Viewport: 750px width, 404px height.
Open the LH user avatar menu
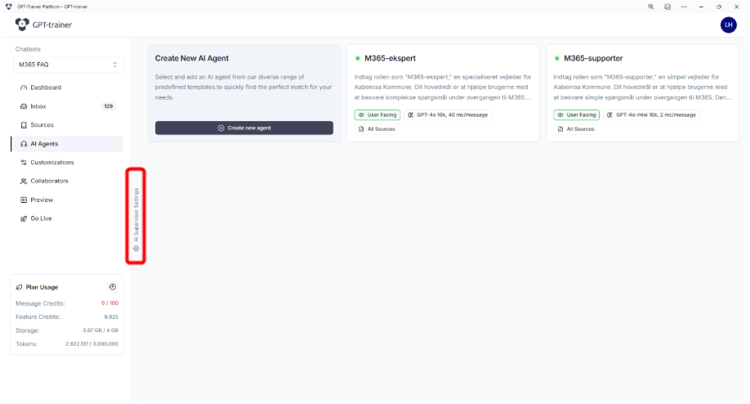pos(728,25)
